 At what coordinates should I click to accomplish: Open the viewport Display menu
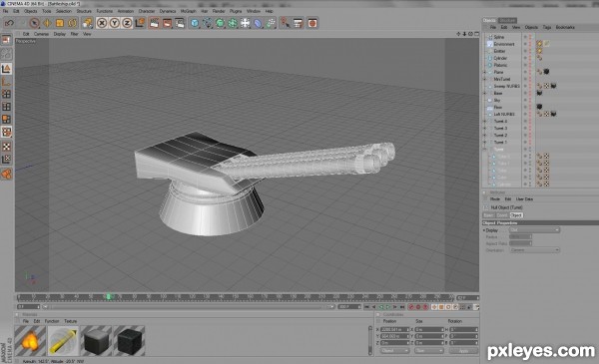[59, 34]
